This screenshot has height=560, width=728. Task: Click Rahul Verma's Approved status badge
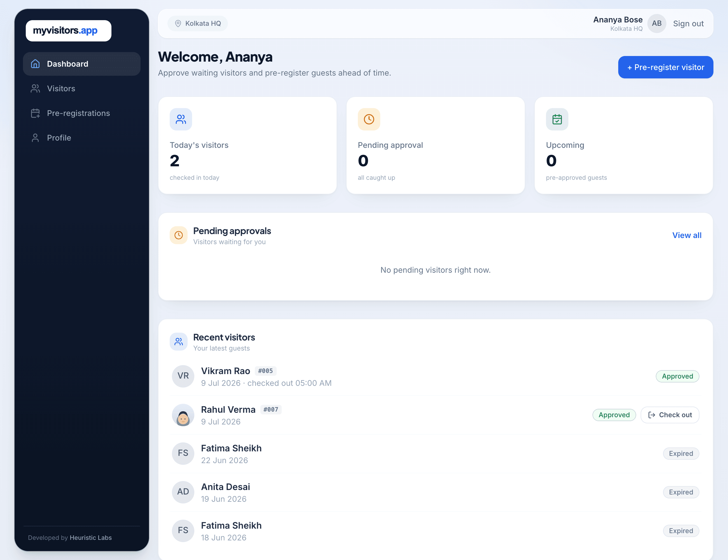coord(614,415)
